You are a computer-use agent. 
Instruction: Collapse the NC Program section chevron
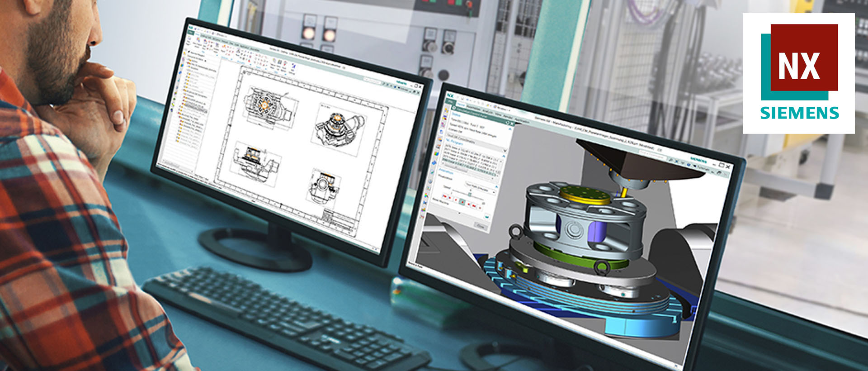504,151
